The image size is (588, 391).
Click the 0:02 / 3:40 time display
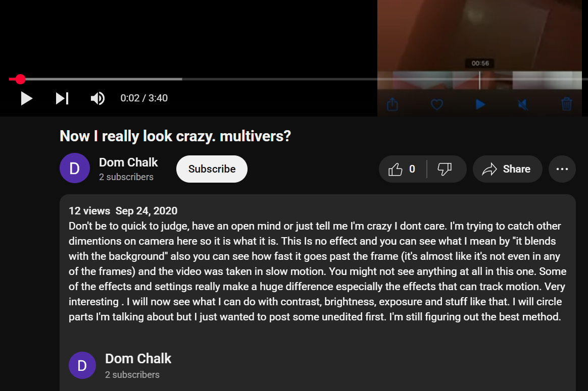click(x=144, y=98)
